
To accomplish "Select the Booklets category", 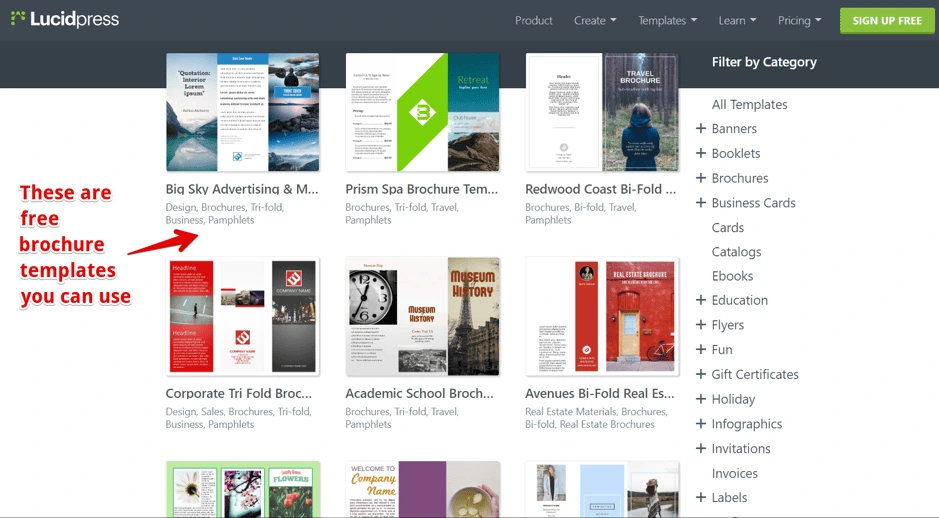I will coord(736,153).
